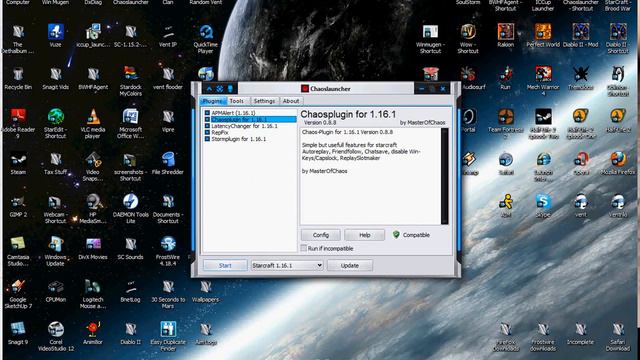Select the Opera desktop icon

(x=580, y=164)
